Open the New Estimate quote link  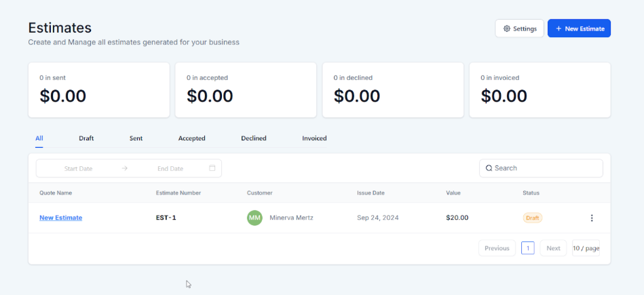click(60, 218)
